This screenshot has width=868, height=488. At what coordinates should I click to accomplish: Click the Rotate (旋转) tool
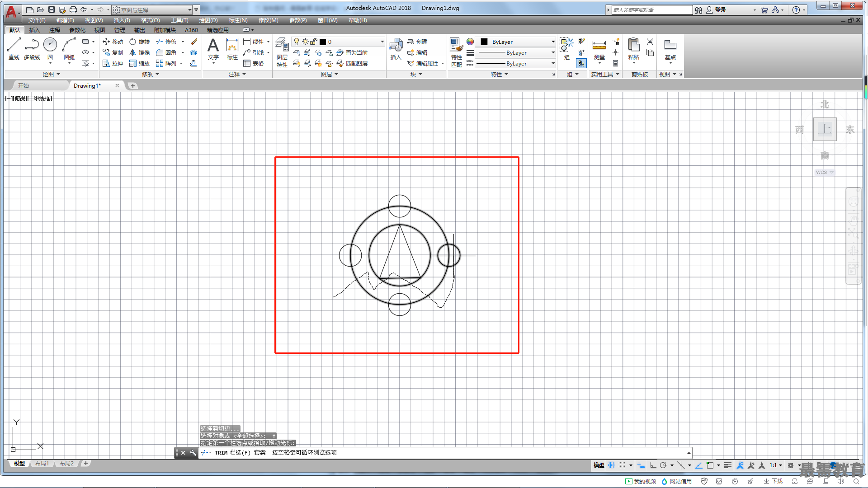pos(139,42)
